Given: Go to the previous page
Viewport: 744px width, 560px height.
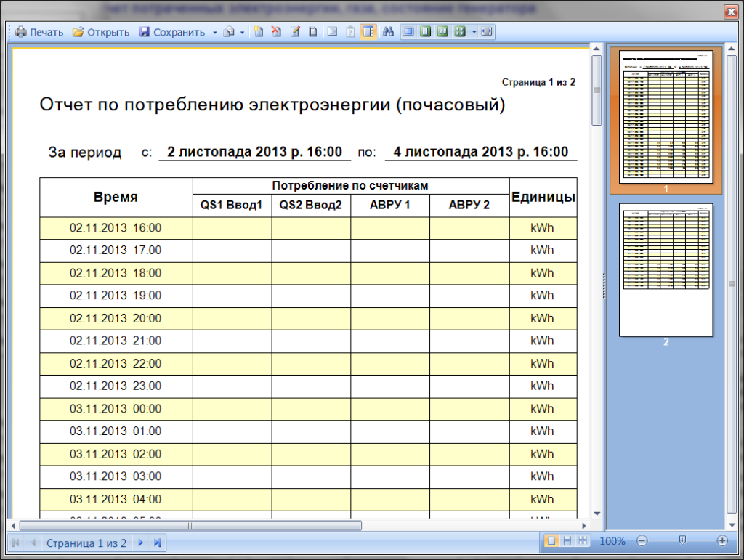Looking at the screenshot, I should [x=33, y=543].
